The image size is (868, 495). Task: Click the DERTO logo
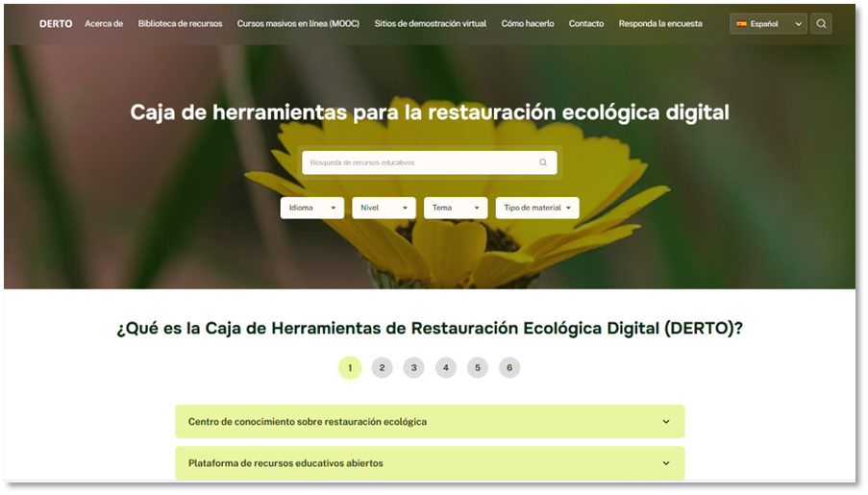(56, 24)
